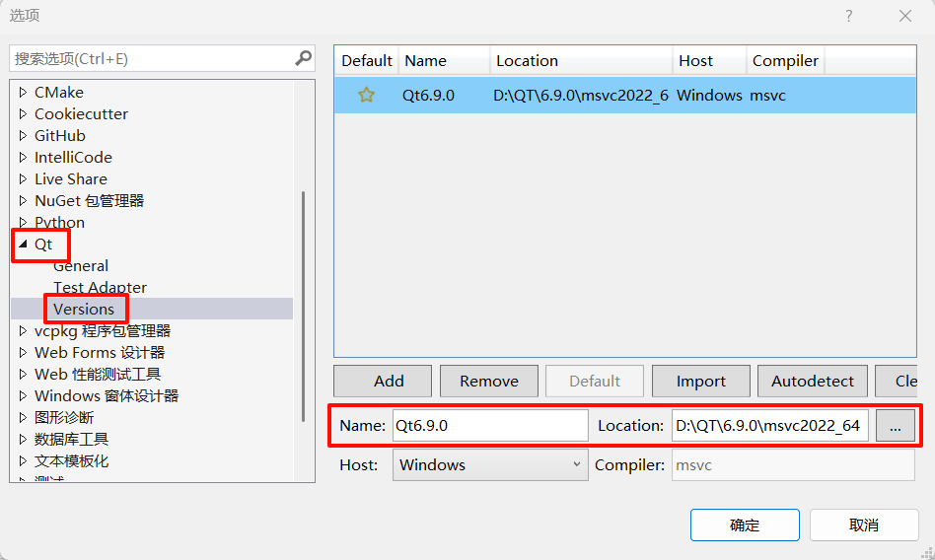Expand the Cookiecutter node
This screenshot has width=935, height=560.
pyautogui.click(x=24, y=114)
